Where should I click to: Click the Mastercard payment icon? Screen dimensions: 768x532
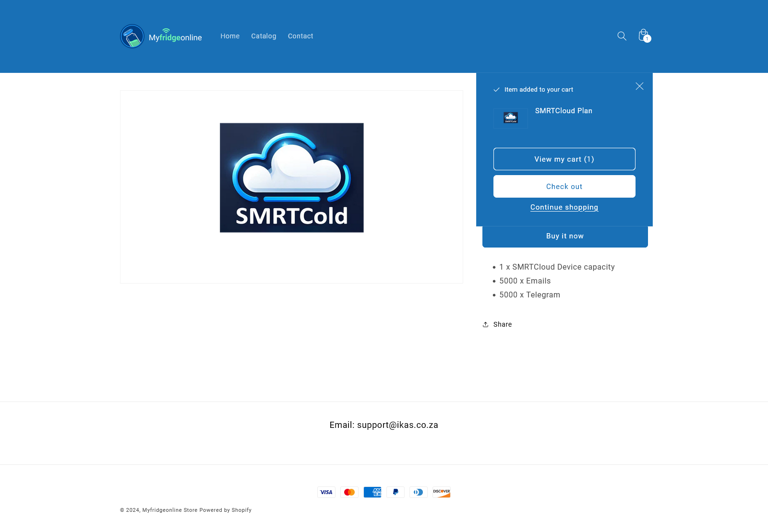[x=349, y=492]
